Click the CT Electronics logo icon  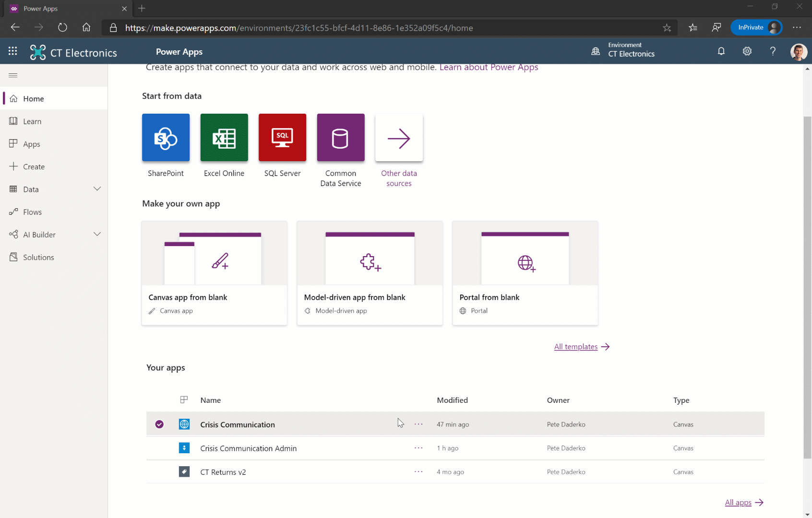click(38, 52)
